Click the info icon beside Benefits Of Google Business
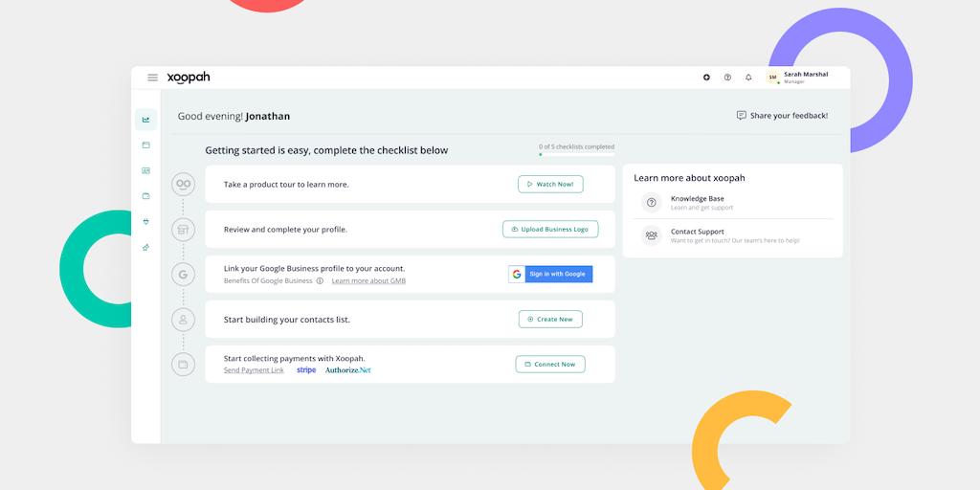Viewport: 980px width, 490px height. pyautogui.click(x=320, y=281)
